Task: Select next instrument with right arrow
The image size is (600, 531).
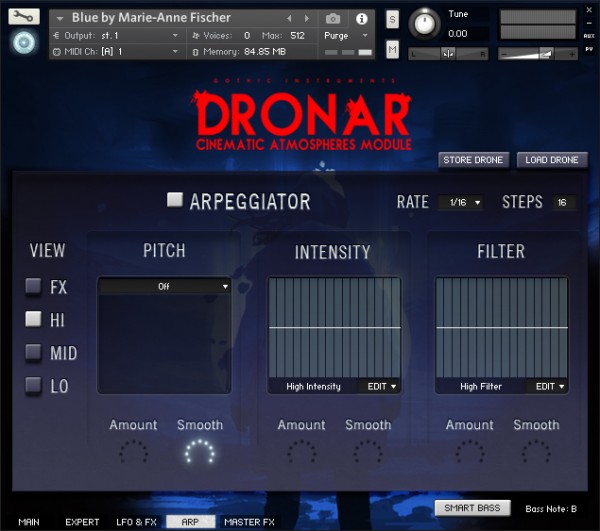Action: click(307, 18)
